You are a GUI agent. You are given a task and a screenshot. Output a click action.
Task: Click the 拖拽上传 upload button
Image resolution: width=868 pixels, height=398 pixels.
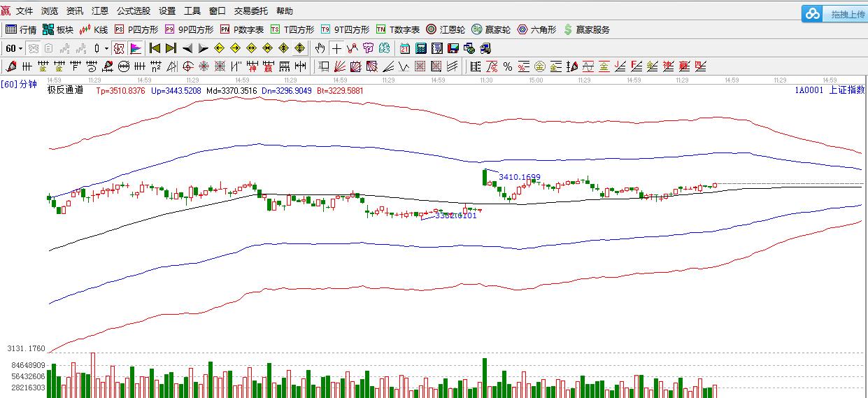point(835,14)
